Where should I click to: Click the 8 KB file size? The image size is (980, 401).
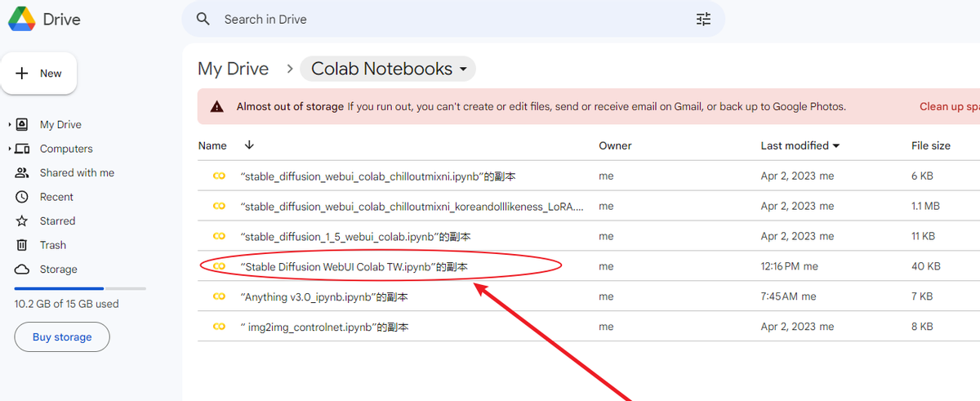(x=923, y=327)
